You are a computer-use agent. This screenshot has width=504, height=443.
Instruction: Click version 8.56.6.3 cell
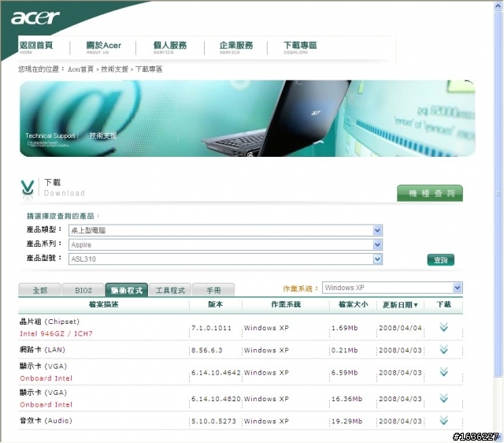207,350
